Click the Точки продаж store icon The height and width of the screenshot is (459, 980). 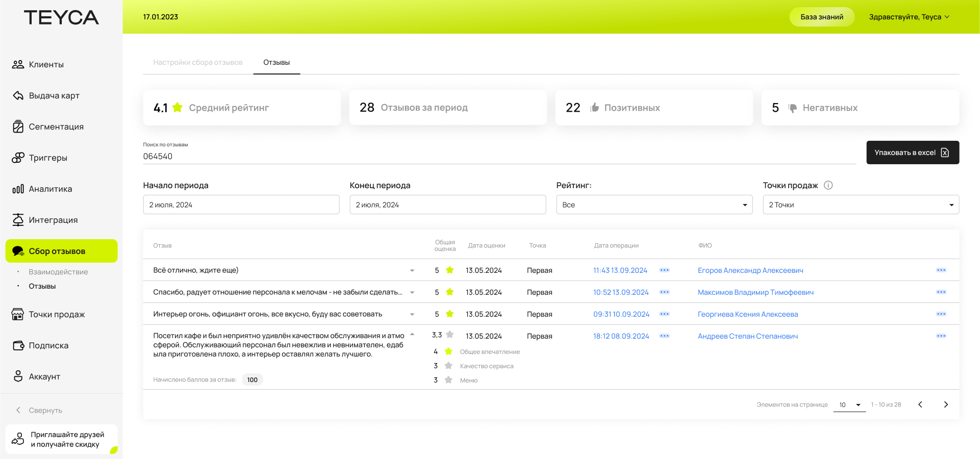click(x=18, y=314)
